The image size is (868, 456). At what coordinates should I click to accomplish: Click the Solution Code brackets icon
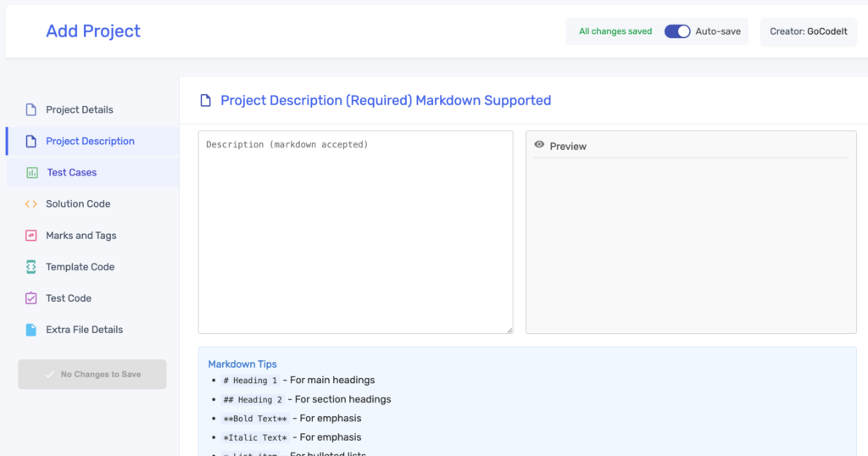pos(31,204)
